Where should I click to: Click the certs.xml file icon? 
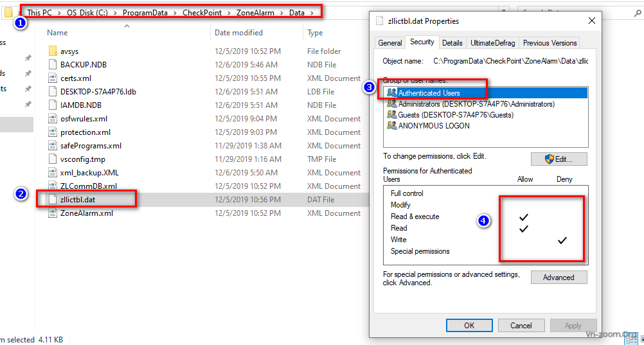[53, 78]
